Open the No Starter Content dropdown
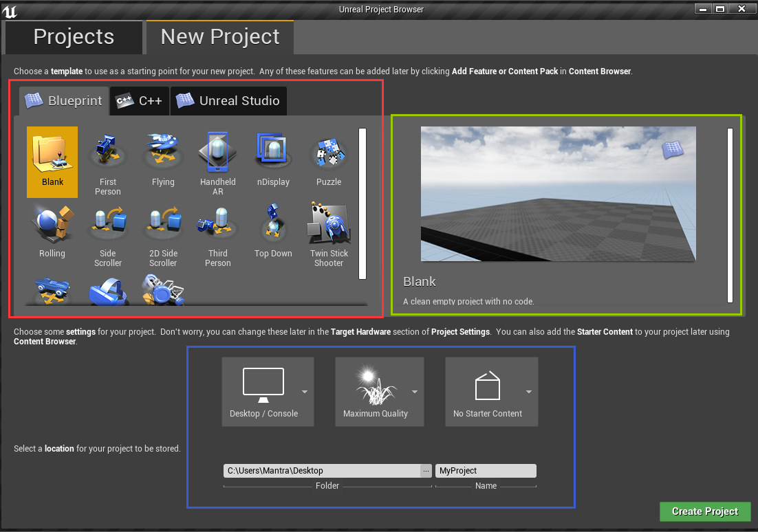Viewport: 758px width, 532px height. [492, 392]
